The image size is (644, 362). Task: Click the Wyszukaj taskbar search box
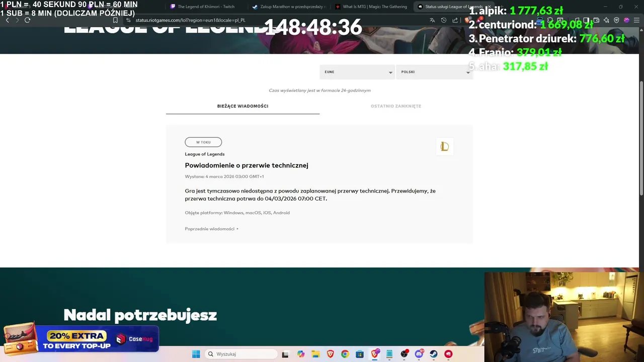pyautogui.click(x=241, y=354)
